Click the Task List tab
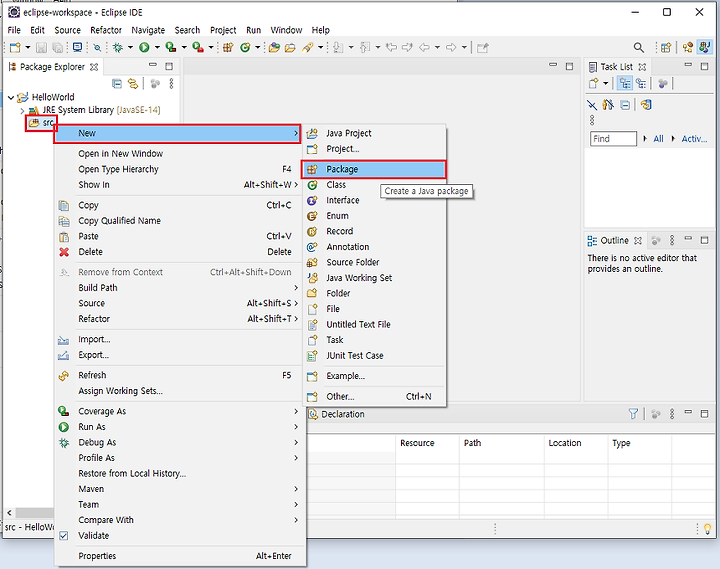Viewport: 720px width, 569px height. (617, 67)
